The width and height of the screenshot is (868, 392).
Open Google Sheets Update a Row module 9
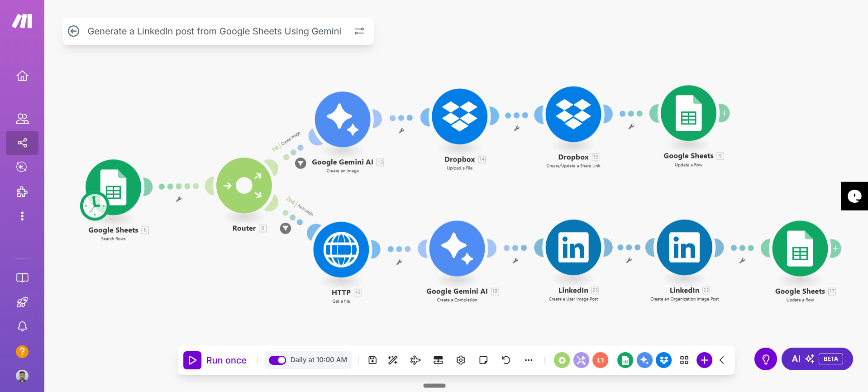click(x=689, y=113)
